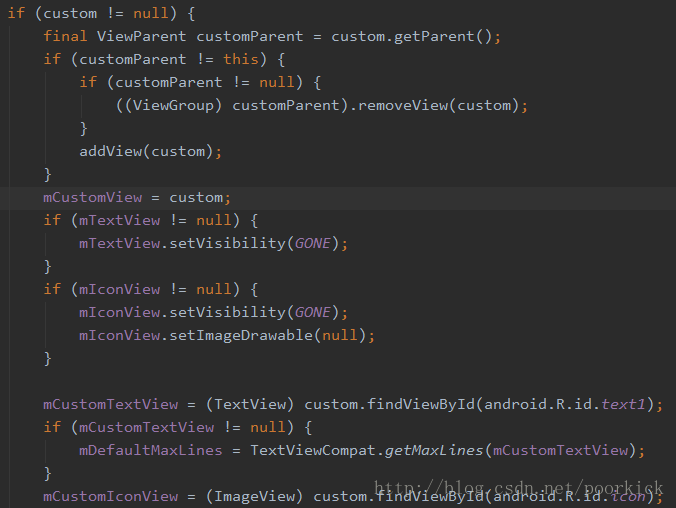Click 'TextViewCompat' class name
This screenshot has width=676, height=508.
point(313,451)
